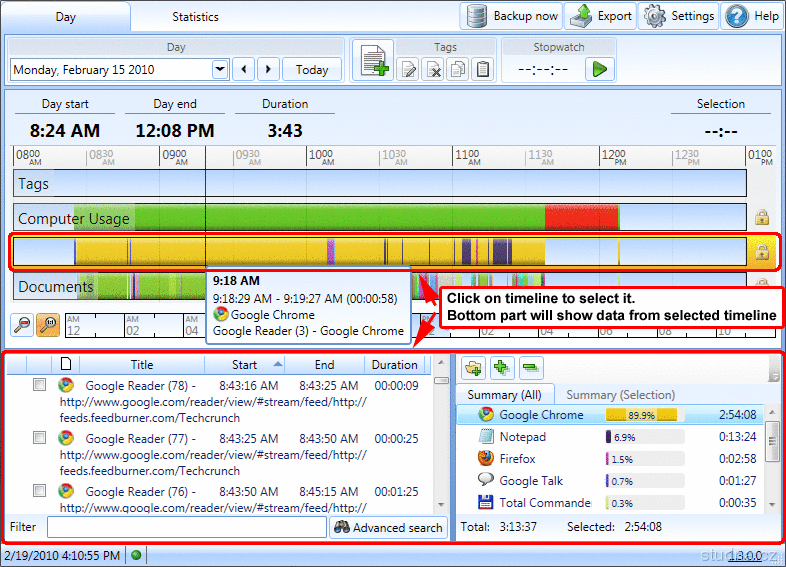Screen dimensions: 786x567
Task: Click the delete tag icon
Action: pyautogui.click(x=433, y=69)
